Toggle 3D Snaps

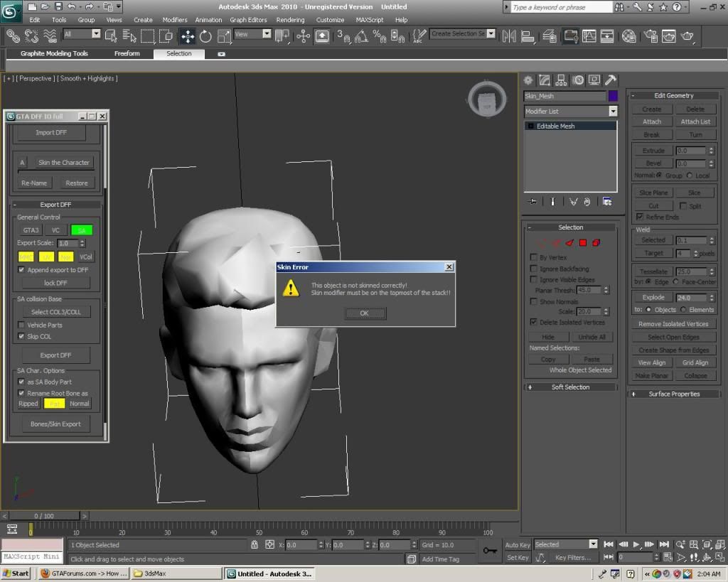click(343, 36)
